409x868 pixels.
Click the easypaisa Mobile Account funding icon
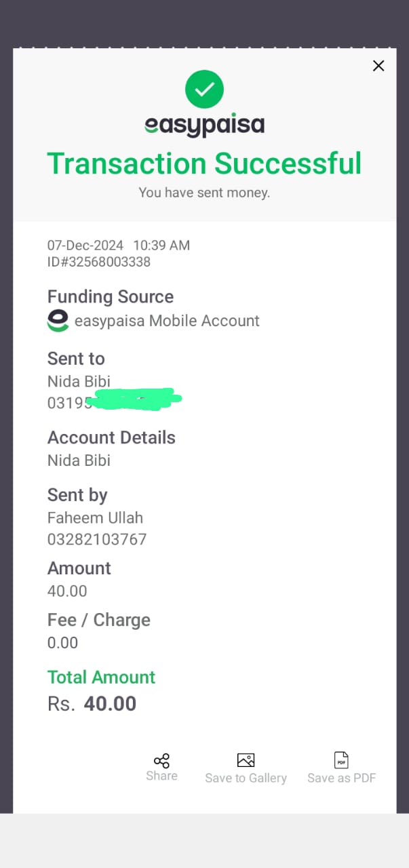58,321
